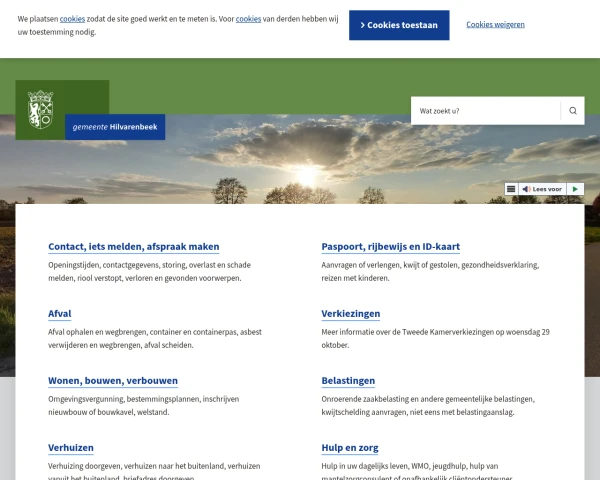Screen dimensions: 600x480
Task: Click text 'Afval ophalen en wegbrengen'
Action: [x=97, y=332]
